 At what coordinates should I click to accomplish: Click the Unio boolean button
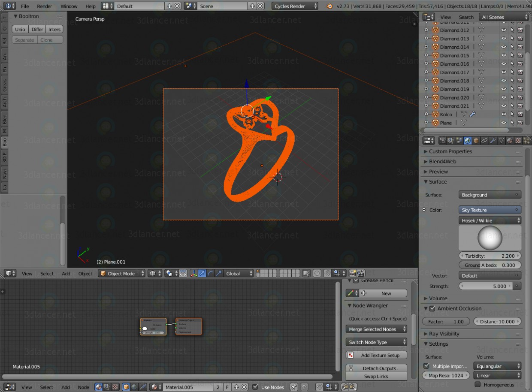20,29
